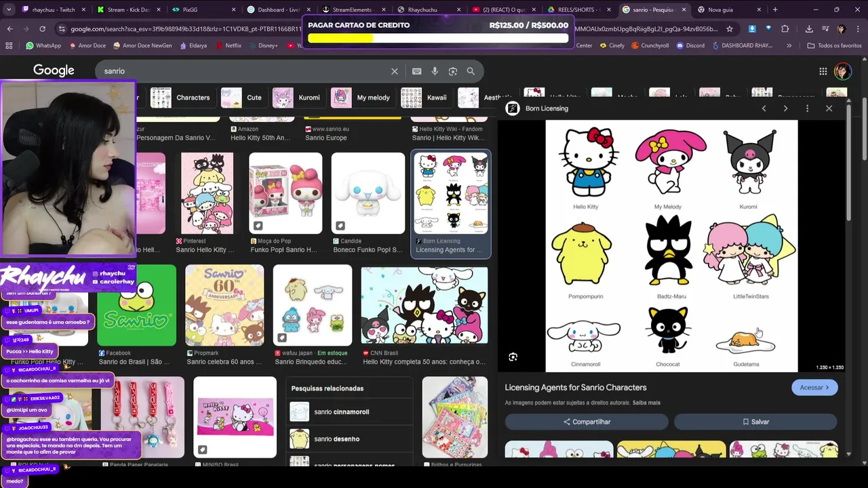Screen dimensions: 868x488
Task: Expand hidden bookmarks with double chevron
Action: [789, 45]
